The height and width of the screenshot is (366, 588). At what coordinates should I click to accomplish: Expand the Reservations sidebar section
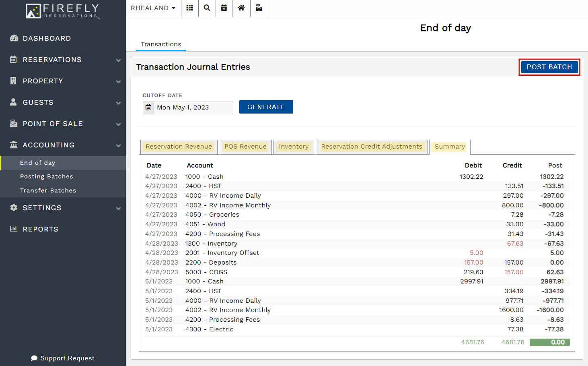click(x=118, y=60)
